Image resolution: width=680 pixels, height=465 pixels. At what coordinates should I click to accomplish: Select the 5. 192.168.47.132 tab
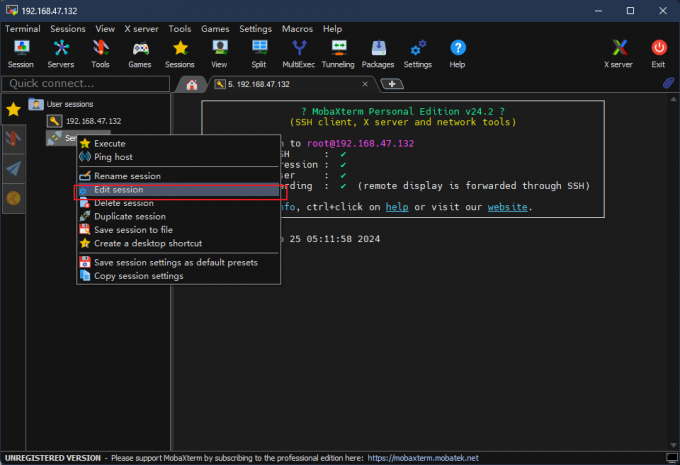point(291,84)
